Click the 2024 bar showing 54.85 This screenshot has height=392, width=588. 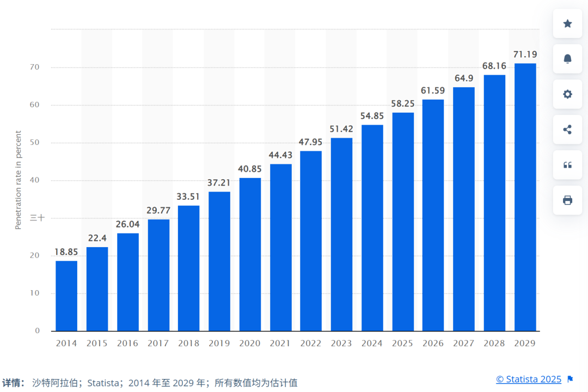coord(372,228)
